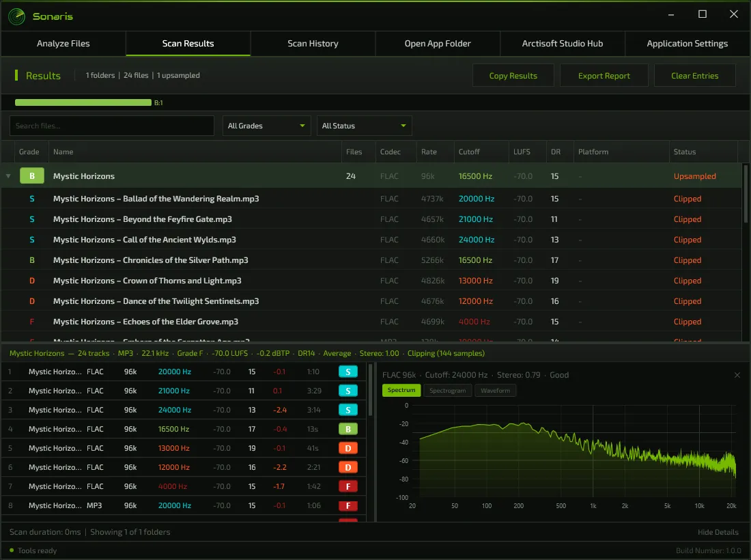
Task: Click the B grade badge for Mystic Horizons folder
Action: coord(32,176)
